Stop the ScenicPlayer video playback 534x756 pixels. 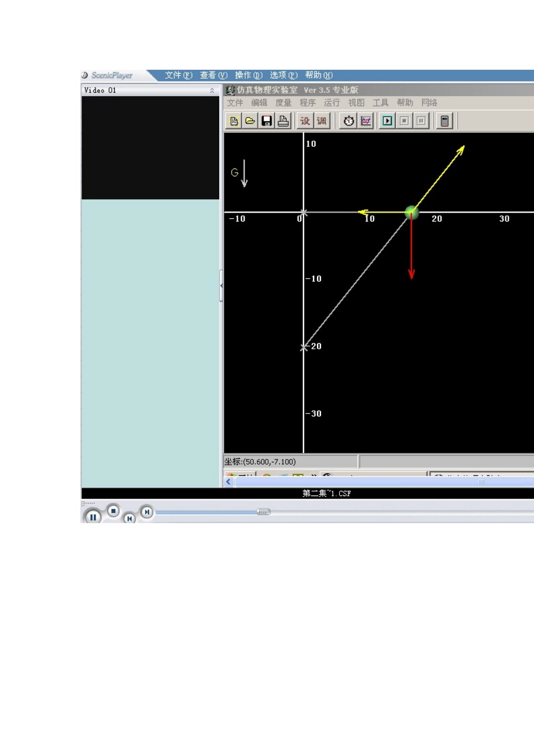tap(113, 511)
